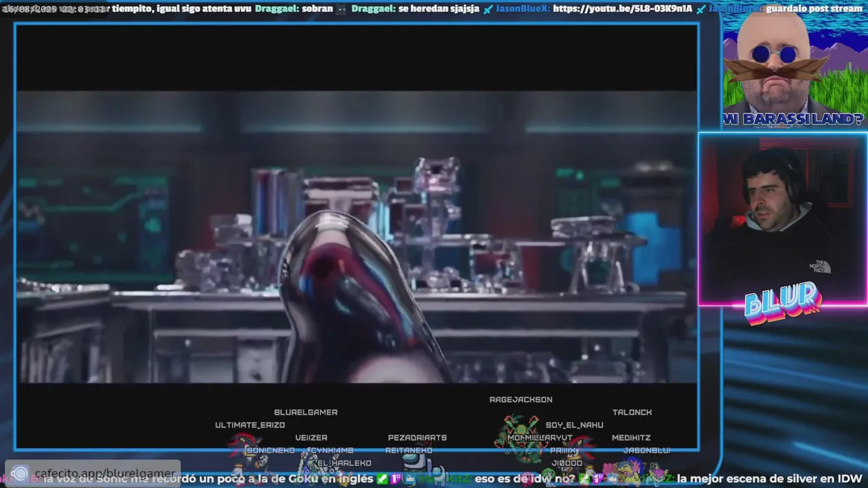The height and width of the screenshot is (488, 868).
Task: Click the viewer name SONICNEKO
Action: click(271, 451)
